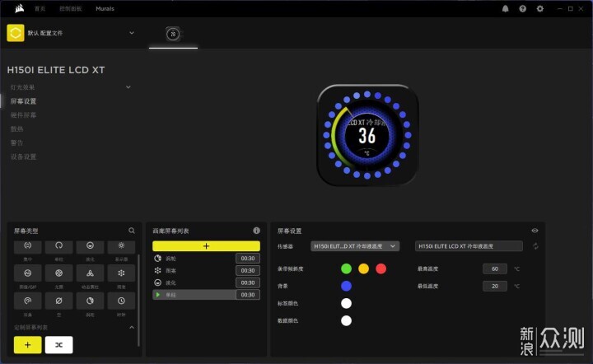The width and height of the screenshot is (593, 364).
Task: Select the 淡化 half-filled circle screen type
Action: (90, 245)
